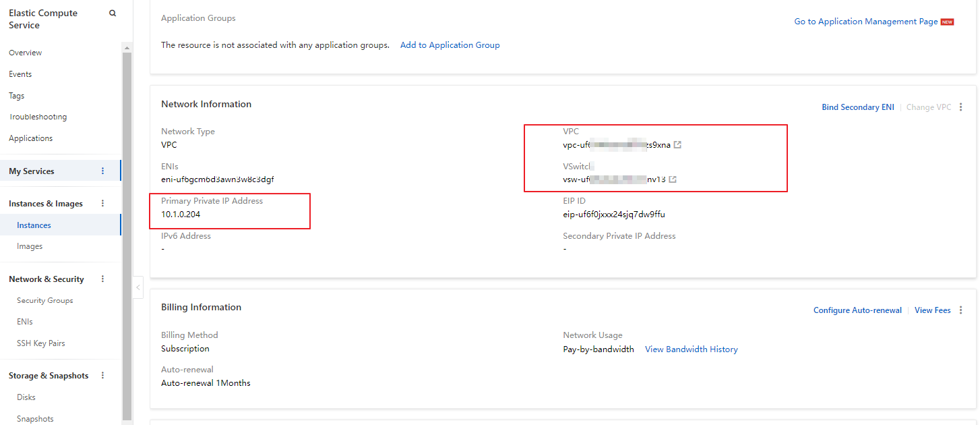Open ENIs page in sidebar

tap(25, 322)
